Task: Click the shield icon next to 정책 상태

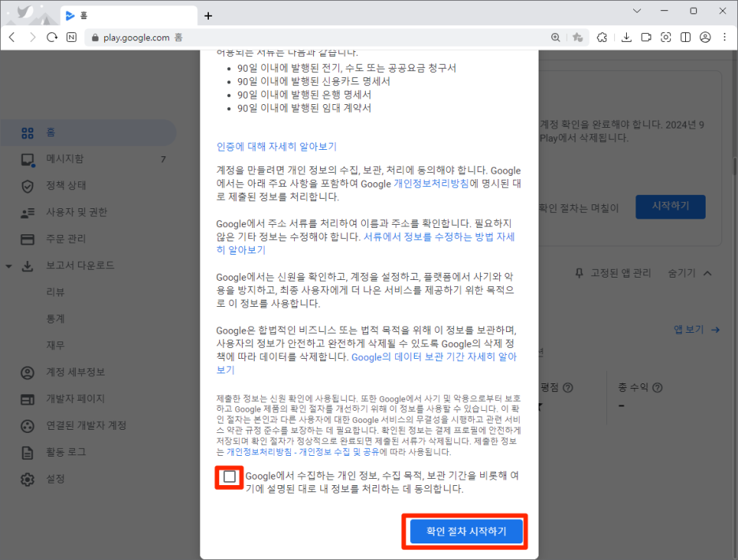Action: 28,186
